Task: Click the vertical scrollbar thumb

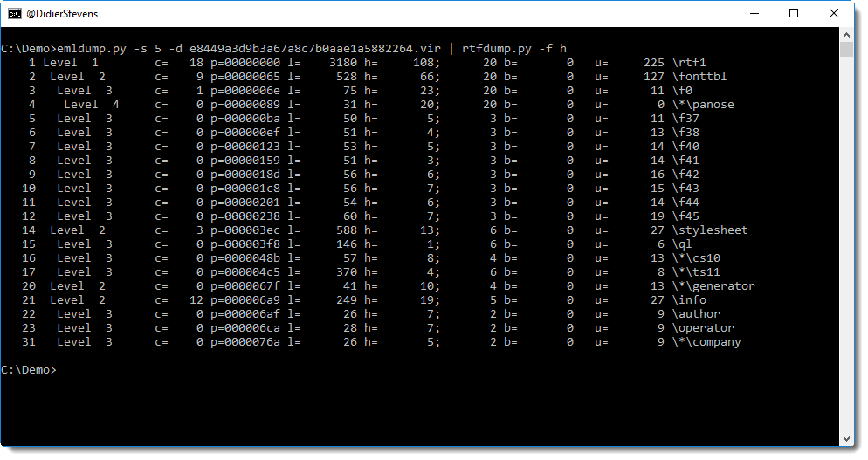Action: pyautogui.click(x=846, y=49)
